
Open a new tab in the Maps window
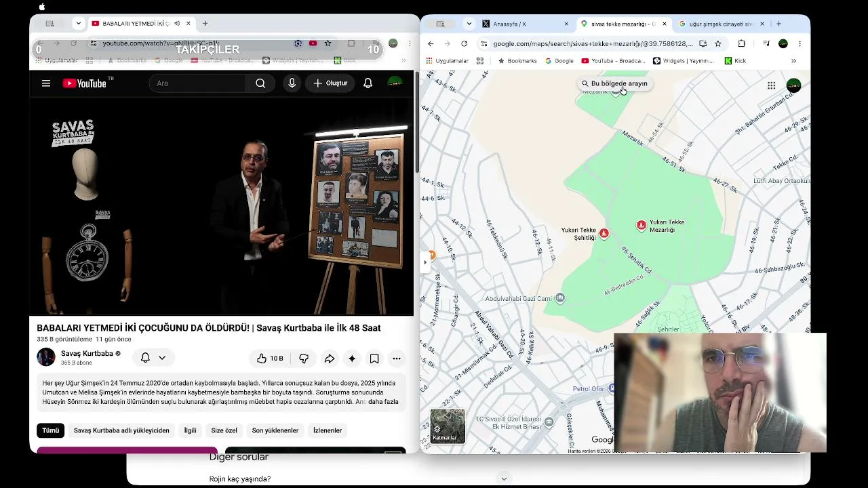(778, 24)
